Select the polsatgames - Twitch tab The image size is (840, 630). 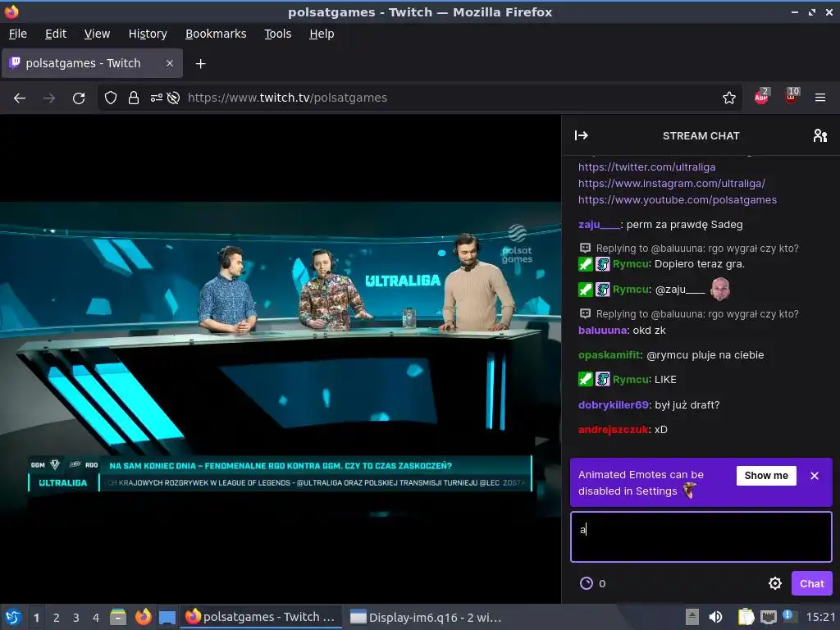92,63
